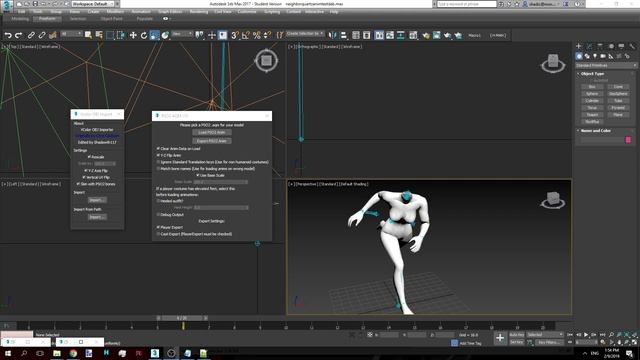Click the time slider showing current frame

182,318
